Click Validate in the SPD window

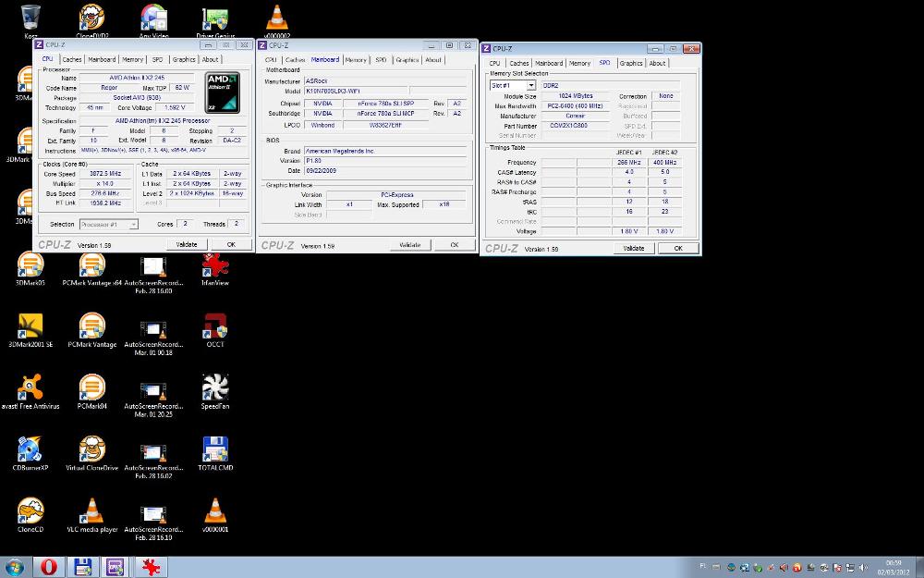[x=634, y=248]
